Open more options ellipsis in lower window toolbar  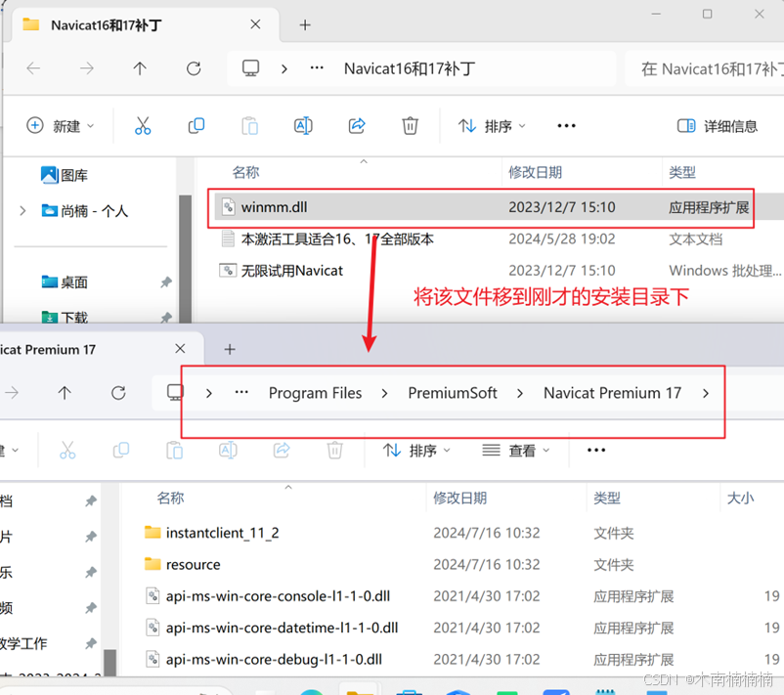[x=596, y=450]
